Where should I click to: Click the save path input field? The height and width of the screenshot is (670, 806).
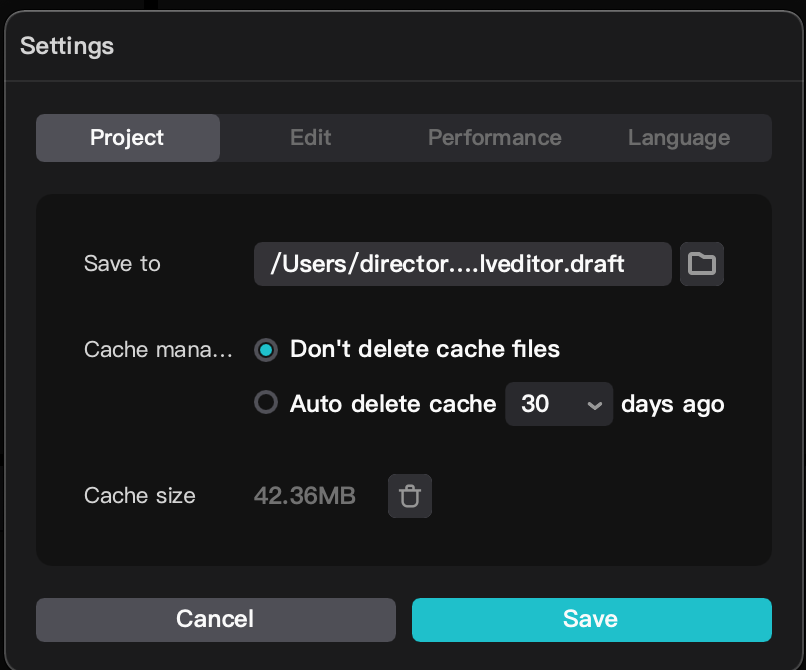click(x=462, y=264)
